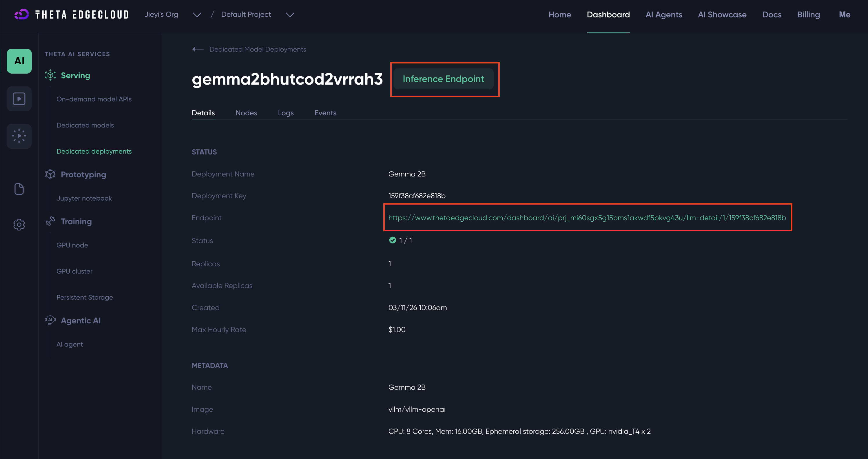Go to Dedicated models in sidebar
Viewport: 868px width, 459px height.
point(85,125)
